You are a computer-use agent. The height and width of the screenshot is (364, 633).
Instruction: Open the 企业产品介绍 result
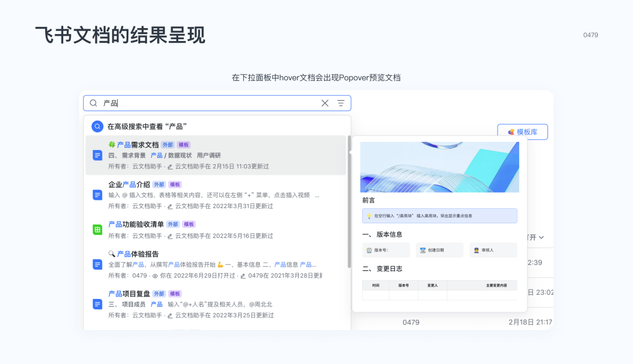pos(129,185)
